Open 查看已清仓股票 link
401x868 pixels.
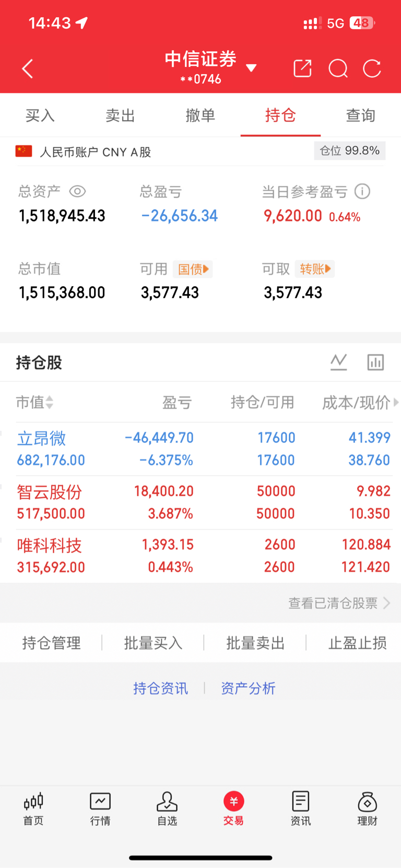pos(339,603)
